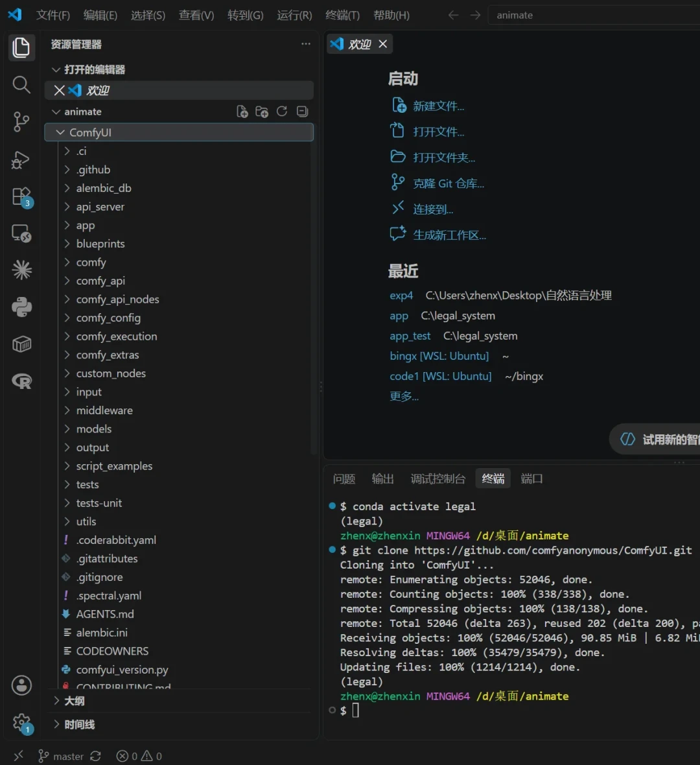
Task: Open the 查看(V) menu
Action: pos(196,15)
